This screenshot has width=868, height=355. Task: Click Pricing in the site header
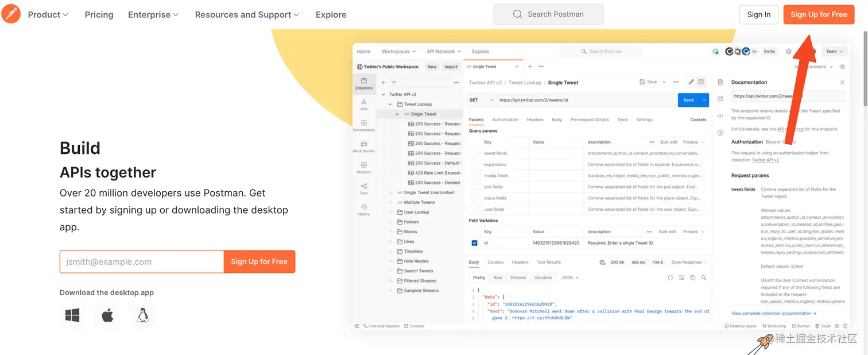99,14
